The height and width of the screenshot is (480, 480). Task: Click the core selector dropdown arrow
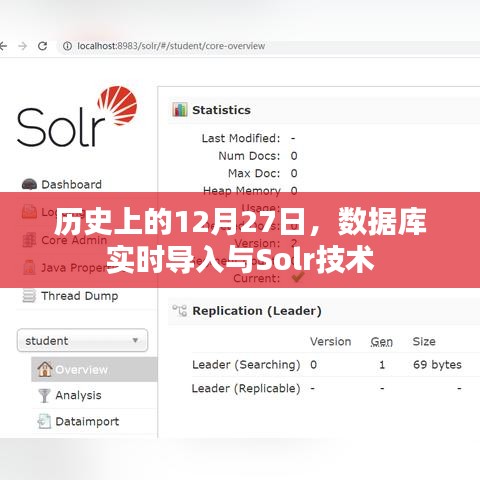[135, 340]
